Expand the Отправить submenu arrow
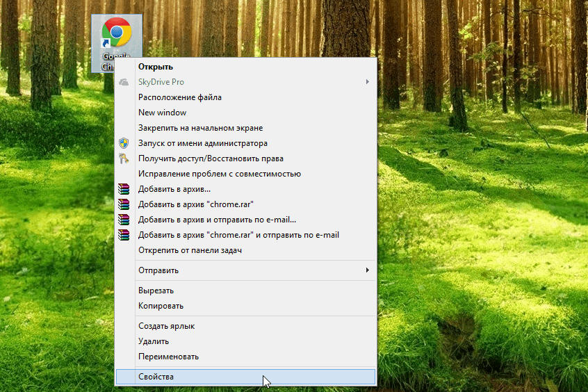This screenshot has height=392, width=588. coord(368,270)
